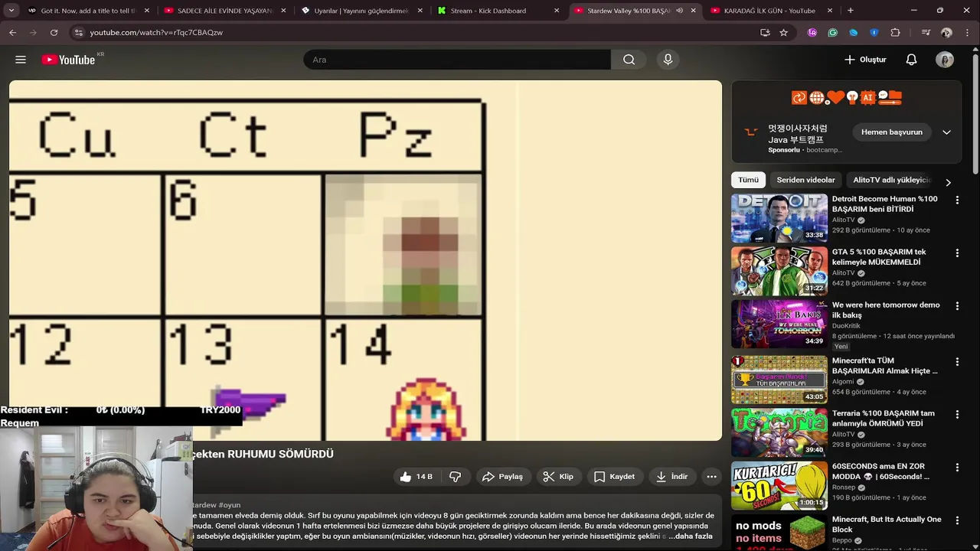Open the Chrome three-dot menu
Viewport: 980px width, 551px height.
[968, 32]
